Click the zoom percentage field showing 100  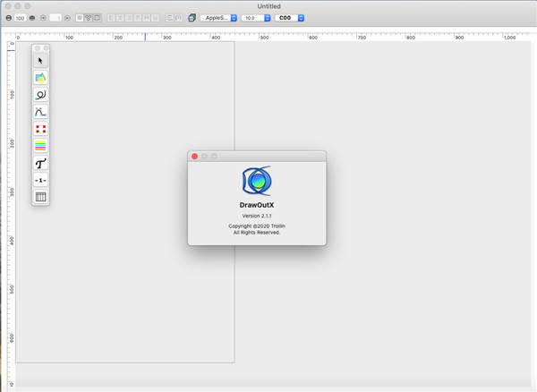tap(20, 18)
